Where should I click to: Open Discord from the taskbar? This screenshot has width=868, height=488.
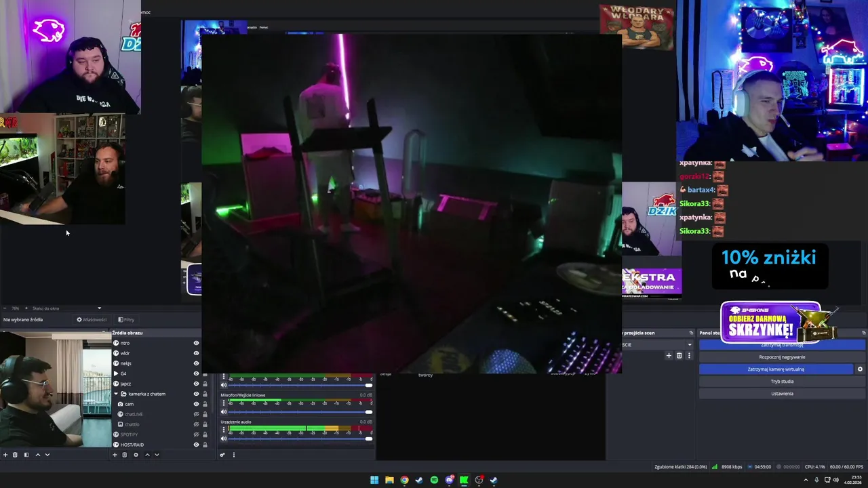(x=449, y=480)
